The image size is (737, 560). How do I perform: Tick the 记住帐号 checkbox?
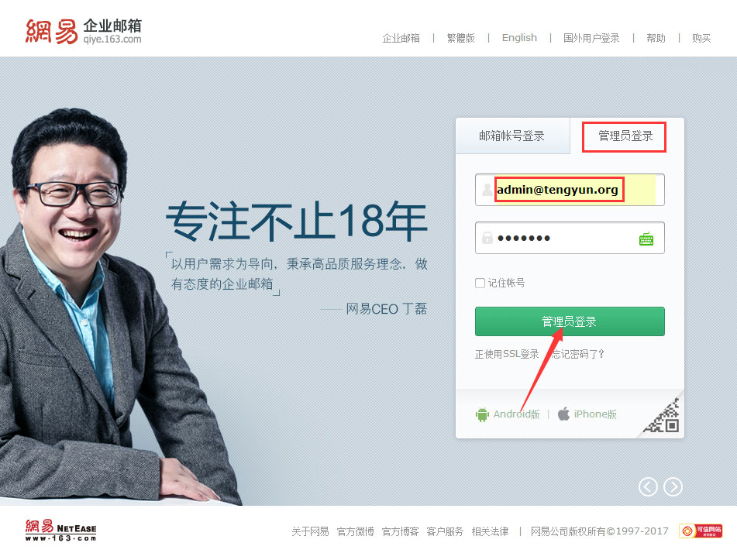coord(480,283)
